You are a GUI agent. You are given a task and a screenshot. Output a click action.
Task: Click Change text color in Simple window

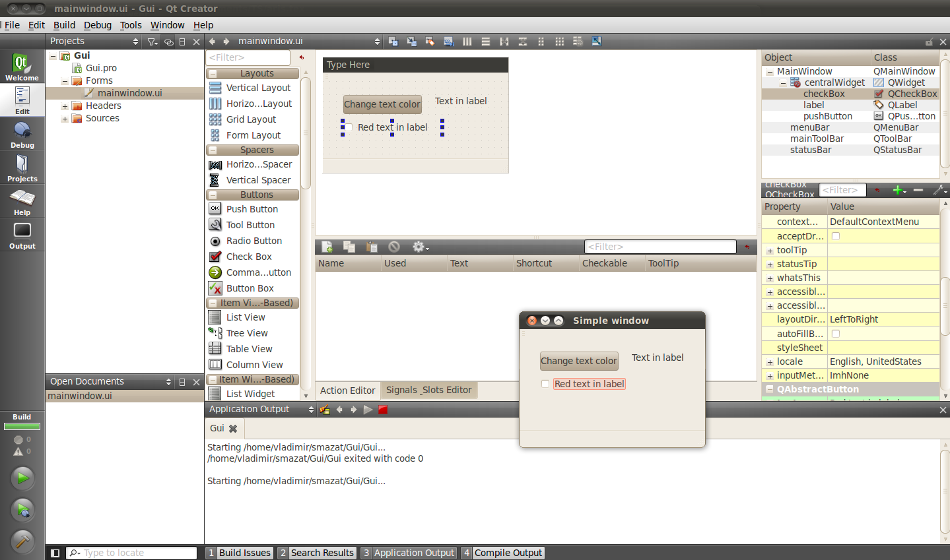click(x=579, y=361)
